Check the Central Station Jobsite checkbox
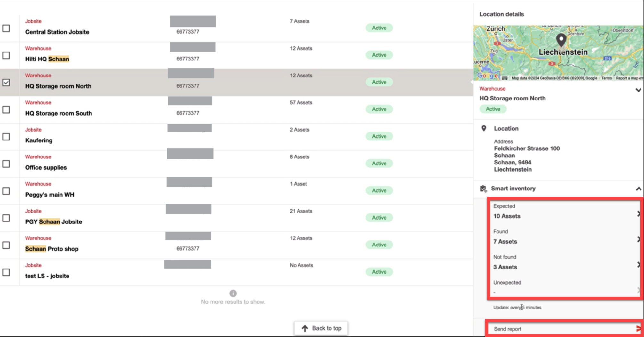The height and width of the screenshot is (337, 644). pyautogui.click(x=6, y=28)
